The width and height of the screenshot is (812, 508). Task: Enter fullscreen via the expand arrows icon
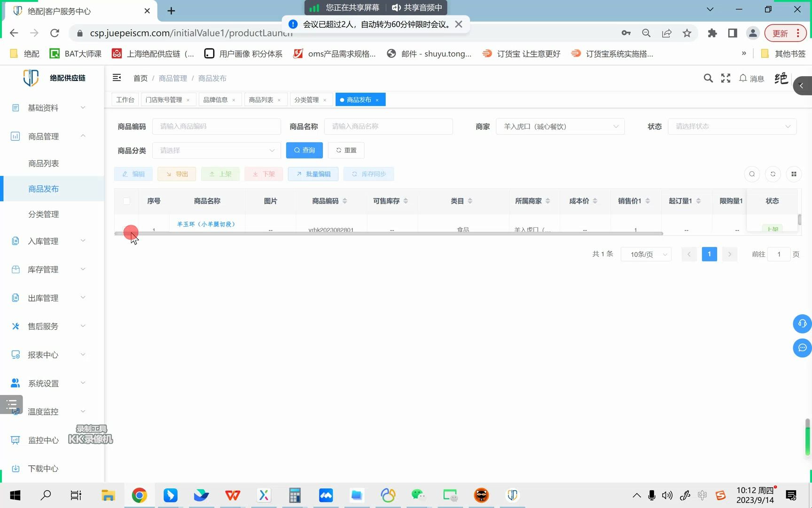coord(726,78)
